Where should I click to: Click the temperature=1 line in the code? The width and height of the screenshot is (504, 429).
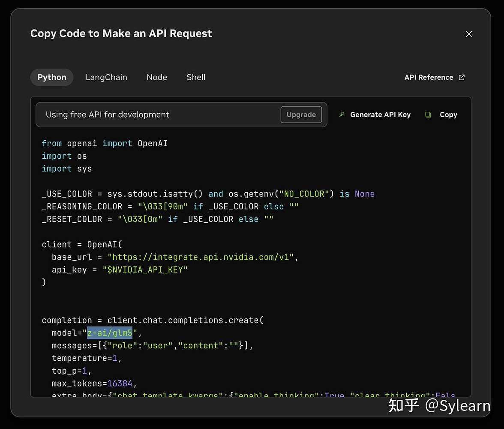pos(87,358)
